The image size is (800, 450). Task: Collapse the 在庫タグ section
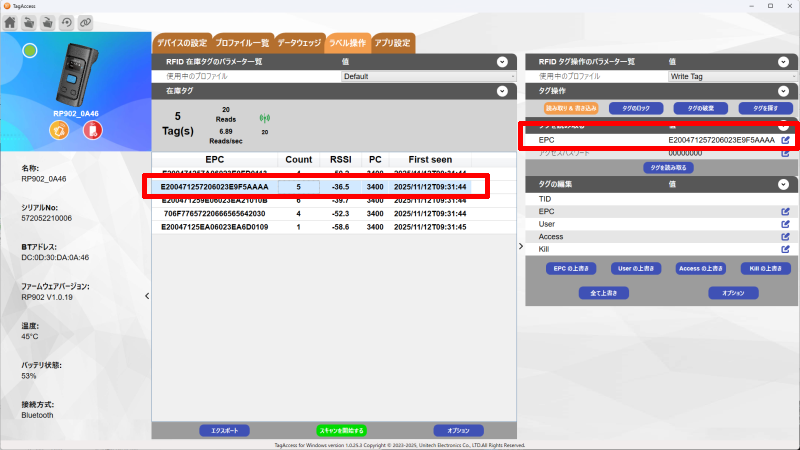point(503,91)
